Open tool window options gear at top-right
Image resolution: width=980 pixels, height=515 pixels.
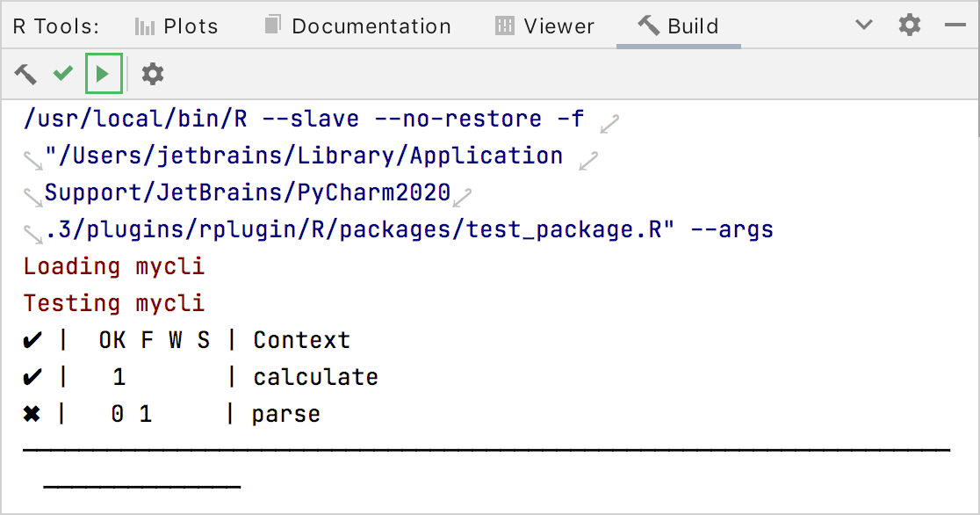click(910, 25)
